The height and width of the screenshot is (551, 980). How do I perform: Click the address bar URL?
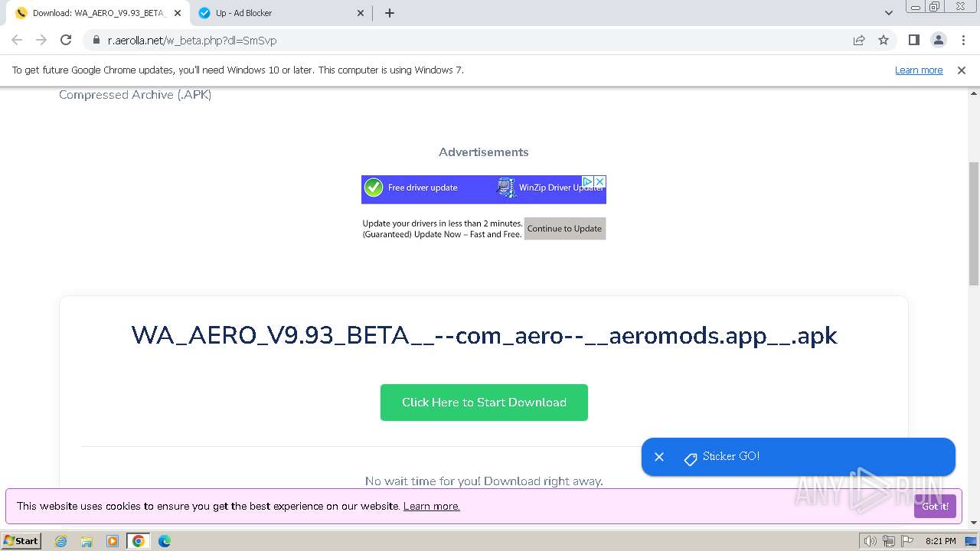[x=192, y=41]
